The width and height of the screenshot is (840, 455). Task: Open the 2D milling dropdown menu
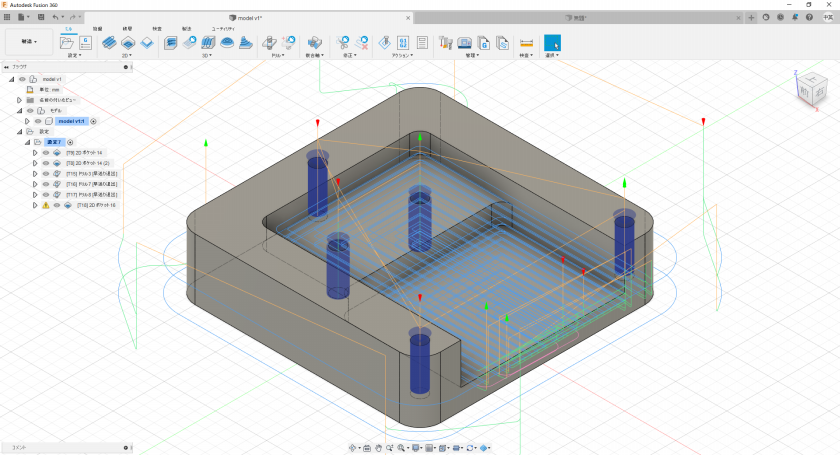coord(127,56)
